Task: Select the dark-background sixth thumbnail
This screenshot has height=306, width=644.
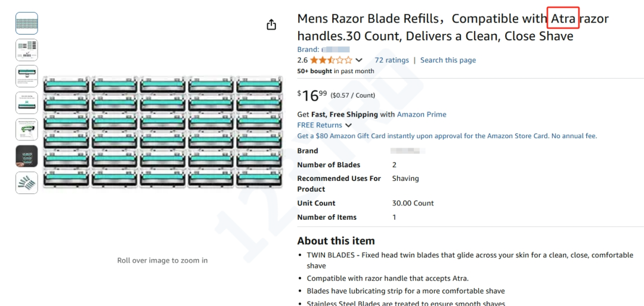Action: pyautogui.click(x=27, y=156)
